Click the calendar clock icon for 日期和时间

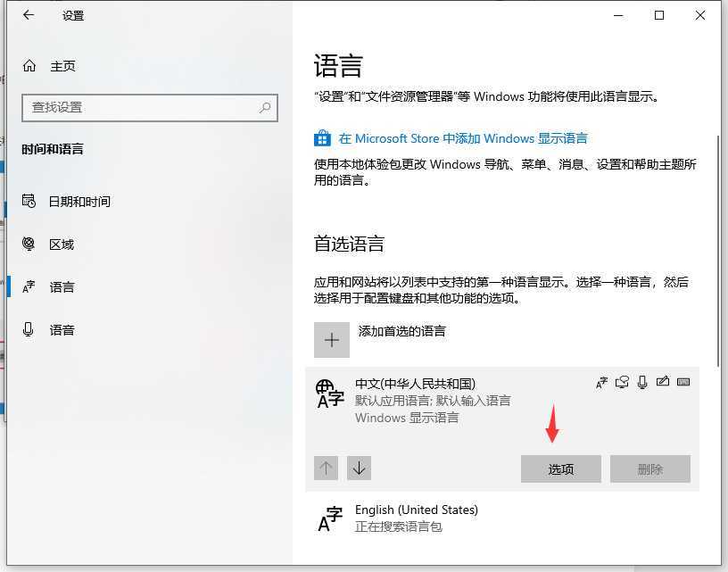click(29, 201)
